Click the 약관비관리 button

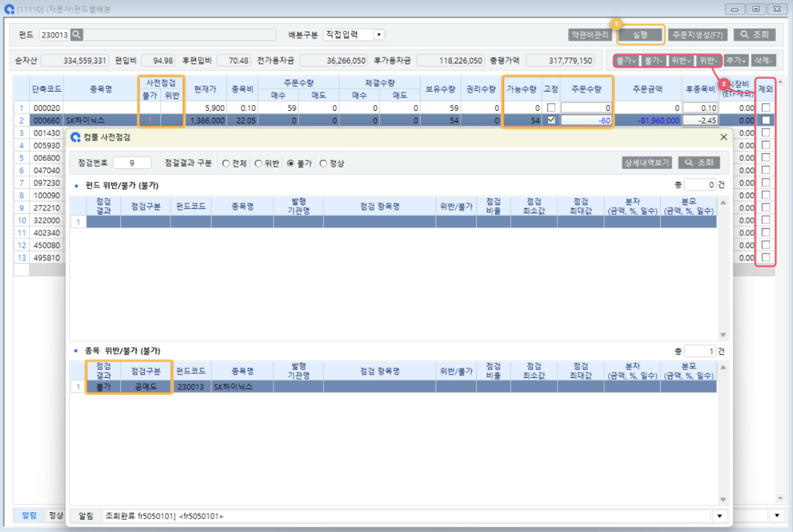pos(590,35)
